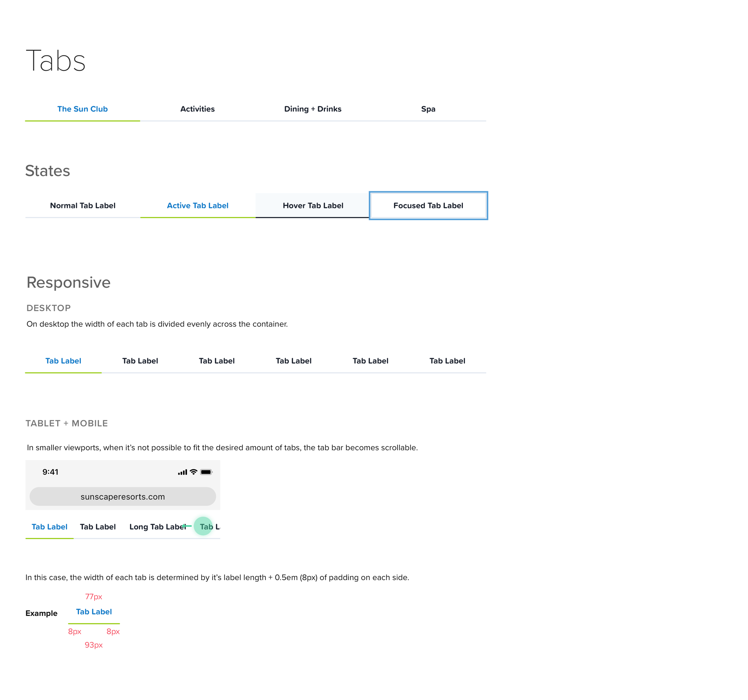Select The Sun Club tab

(x=82, y=109)
